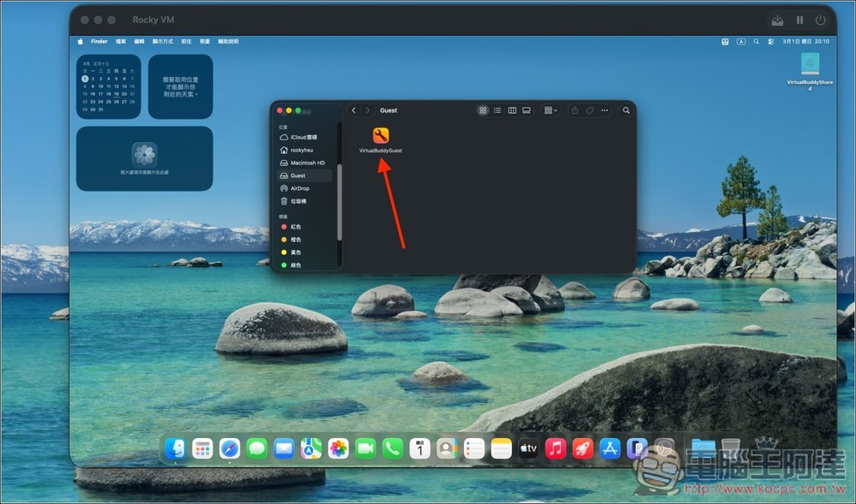Open FaceTime from the Dock

click(366, 449)
